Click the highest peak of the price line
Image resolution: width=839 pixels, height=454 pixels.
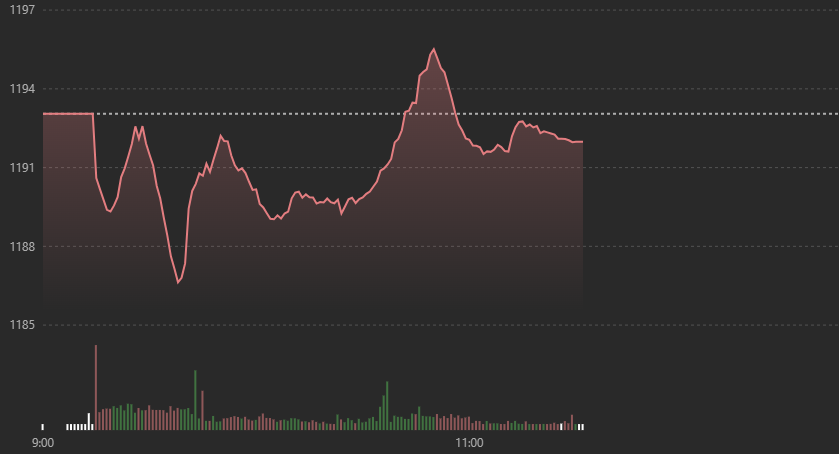point(433,49)
